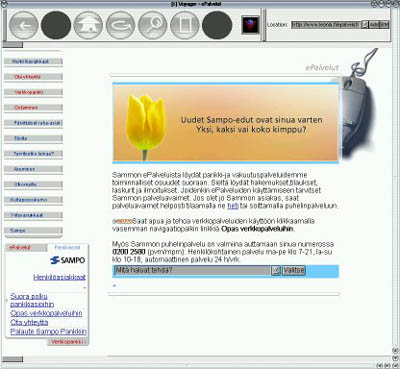
Task: Open the Location history dropdown arrow
Action: click(365, 24)
